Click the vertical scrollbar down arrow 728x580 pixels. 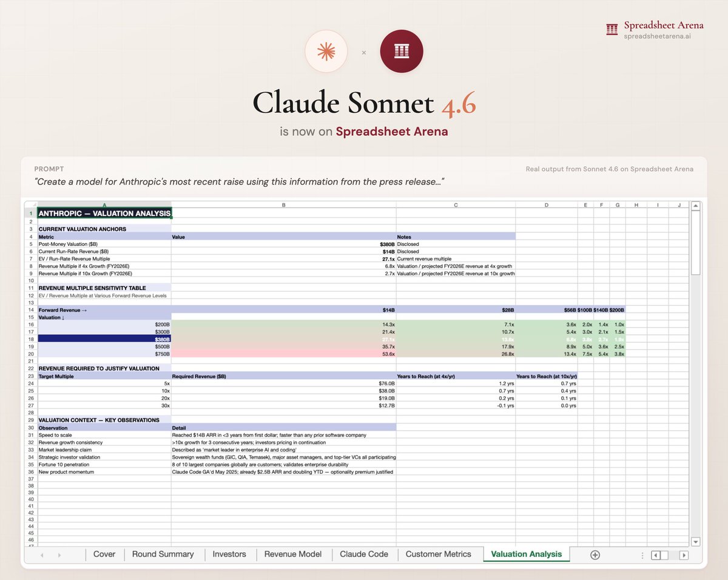point(696,542)
